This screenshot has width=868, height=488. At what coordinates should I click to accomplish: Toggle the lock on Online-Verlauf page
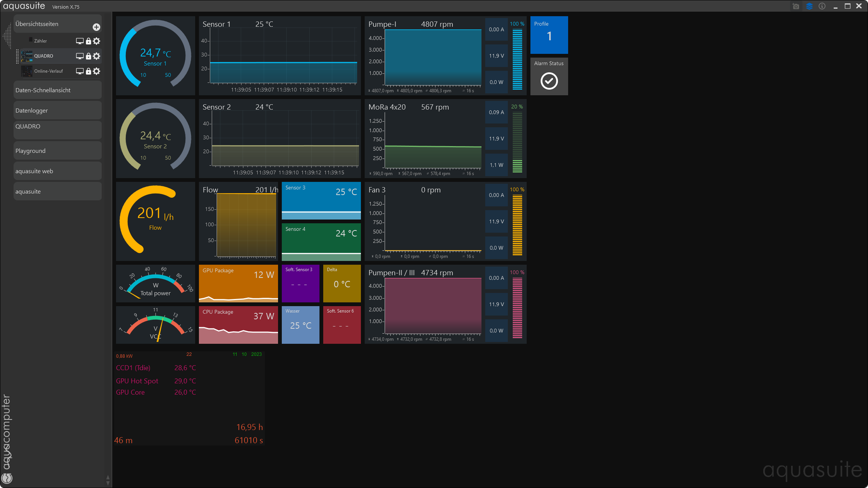[x=89, y=71]
